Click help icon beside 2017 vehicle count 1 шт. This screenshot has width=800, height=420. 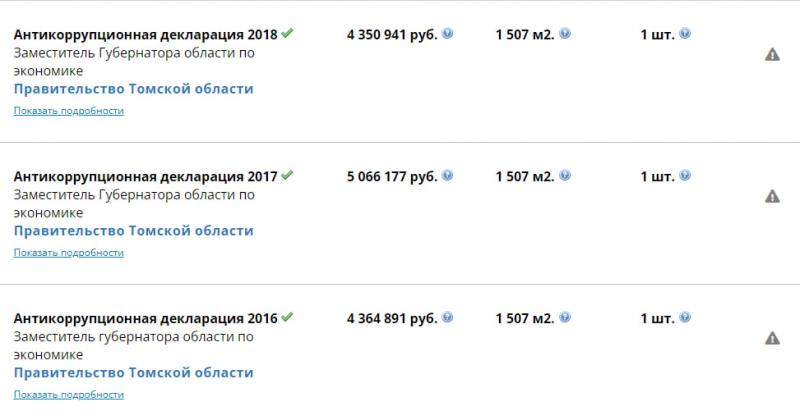click(685, 176)
